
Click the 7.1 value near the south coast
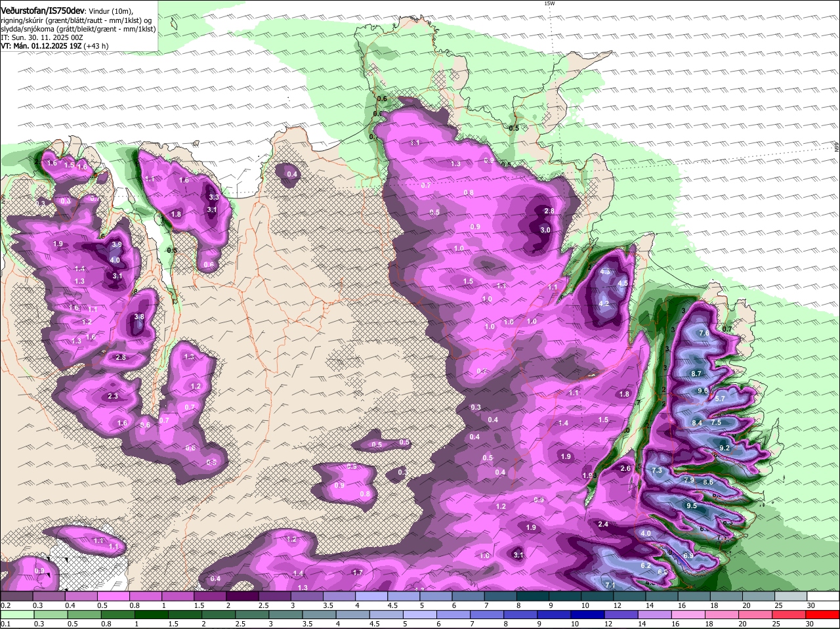610,584
